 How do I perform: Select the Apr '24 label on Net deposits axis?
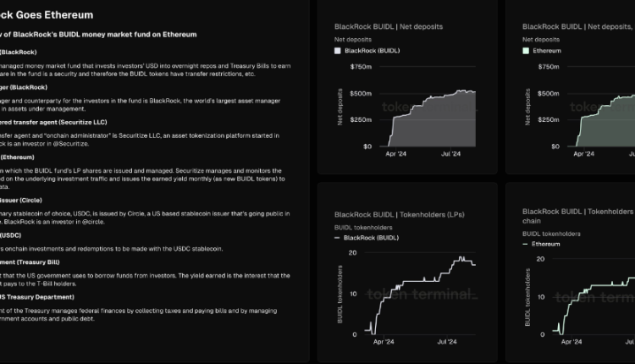395,154
